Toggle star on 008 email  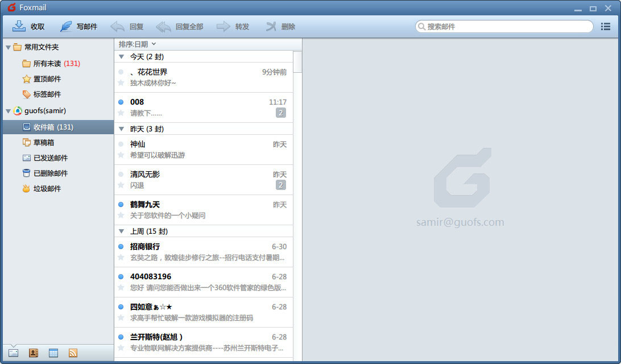(x=121, y=113)
